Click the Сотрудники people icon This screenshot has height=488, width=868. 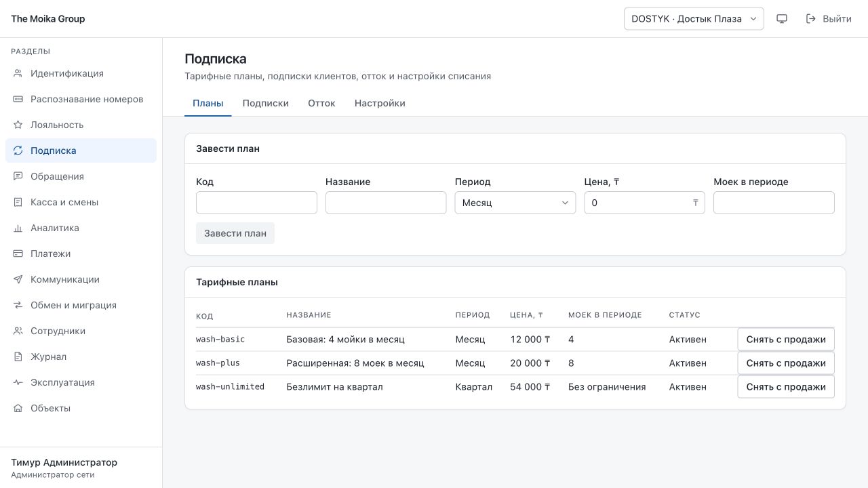coord(18,331)
